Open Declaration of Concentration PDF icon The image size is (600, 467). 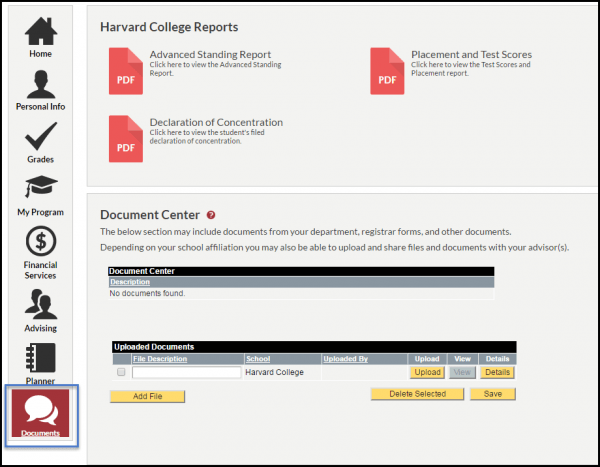point(126,138)
